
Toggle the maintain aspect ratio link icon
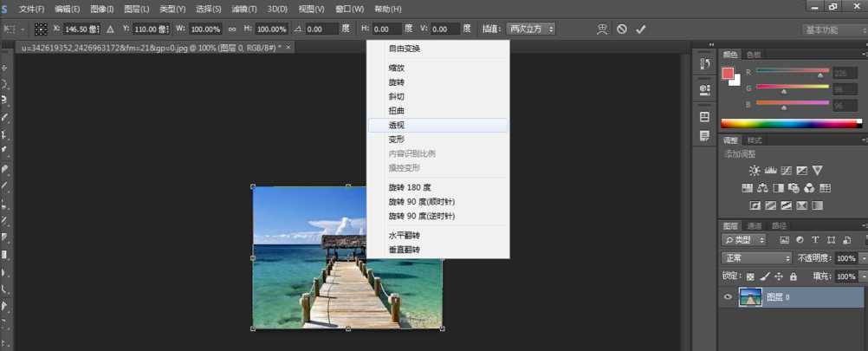231,29
